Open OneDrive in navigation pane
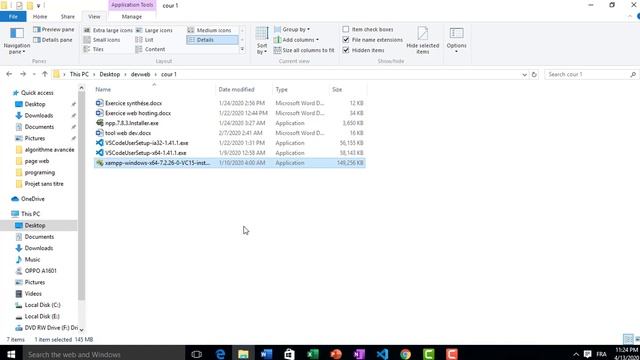The image size is (640, 360). 32,199
